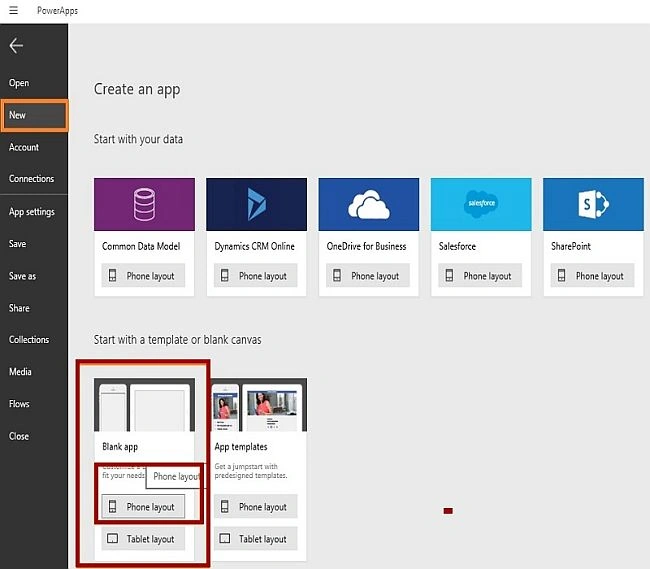Click the Blank app preview thumbnail
The image size is (650, 569).
tap(144, 404)
